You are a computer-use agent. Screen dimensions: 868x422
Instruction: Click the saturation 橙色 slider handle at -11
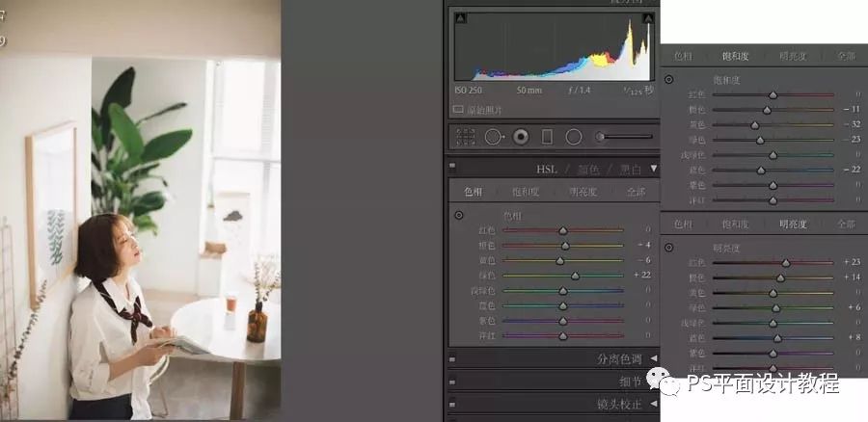pos(767,110)
